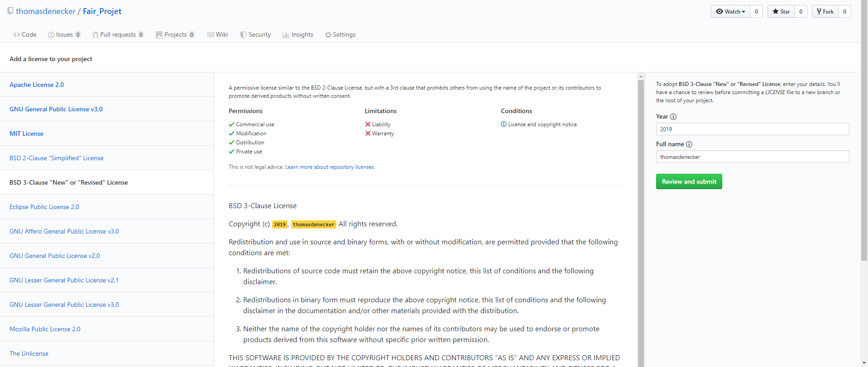Open the Projects tab
The width and height of the screenshot is (868, 367).
(x=175, y=35)
